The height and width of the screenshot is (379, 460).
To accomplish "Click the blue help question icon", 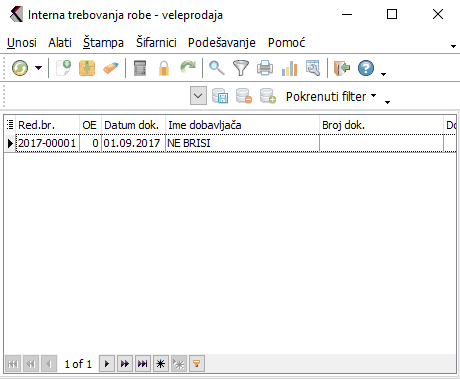I will [x=366, y=68].
